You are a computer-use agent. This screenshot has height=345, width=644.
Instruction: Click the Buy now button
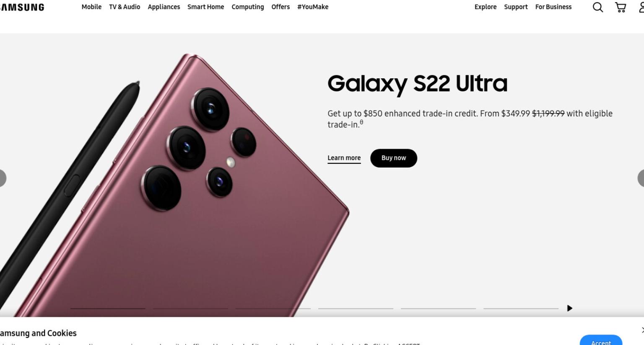tap(394, 158)
